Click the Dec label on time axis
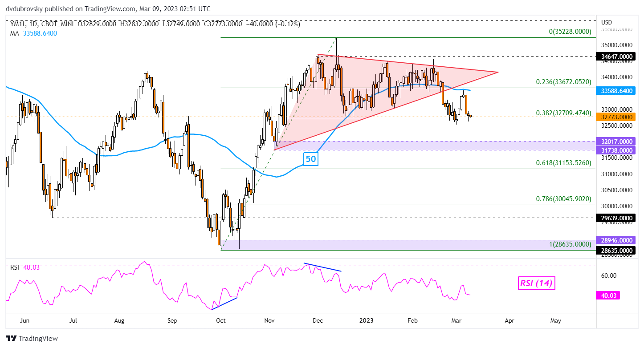Screen dimensions: 644x348 point(318,320)
